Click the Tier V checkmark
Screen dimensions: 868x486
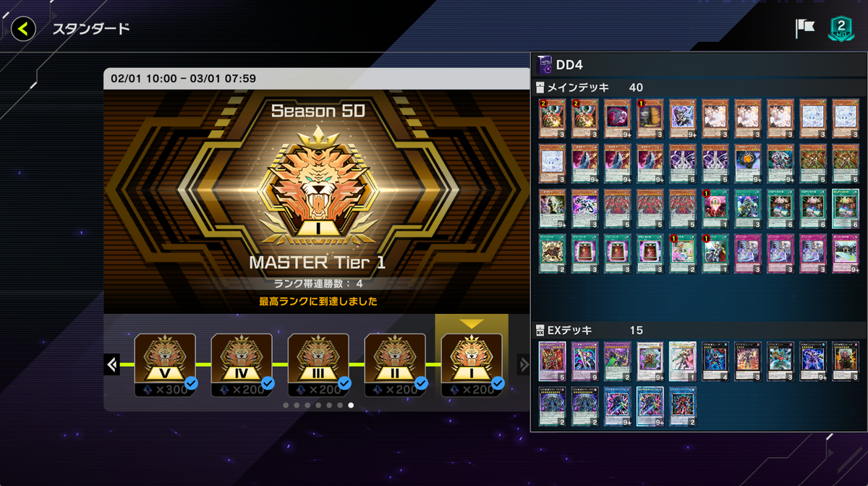coord(191,383)
